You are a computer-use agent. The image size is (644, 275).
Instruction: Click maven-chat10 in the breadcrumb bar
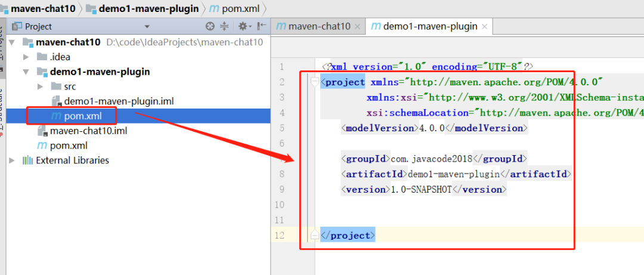coord(43,8)
